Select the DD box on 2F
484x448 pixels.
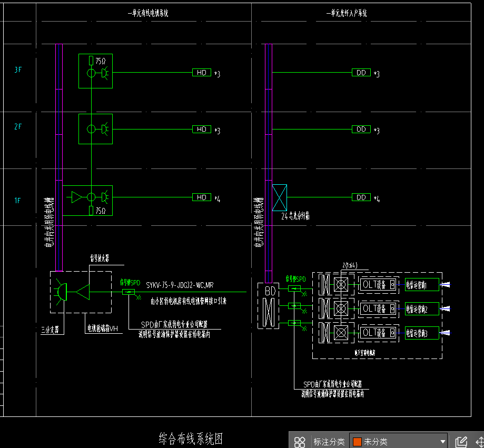[x=361, y=130]
